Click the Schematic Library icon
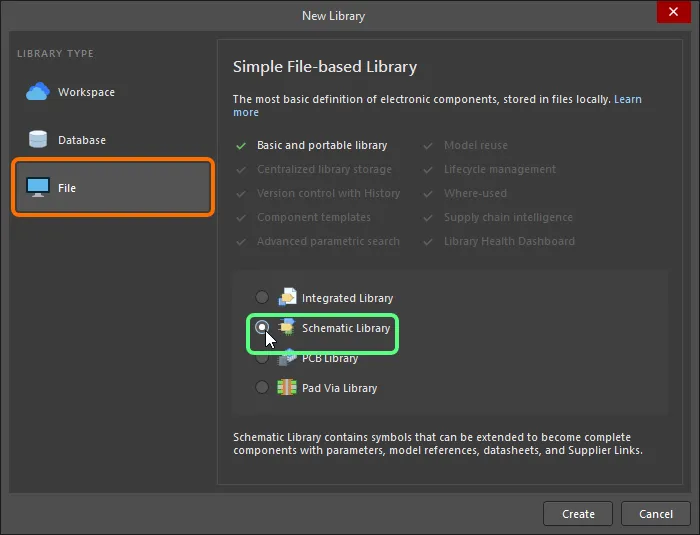Screen dimensions: 700x535 [x=287, y=327]
